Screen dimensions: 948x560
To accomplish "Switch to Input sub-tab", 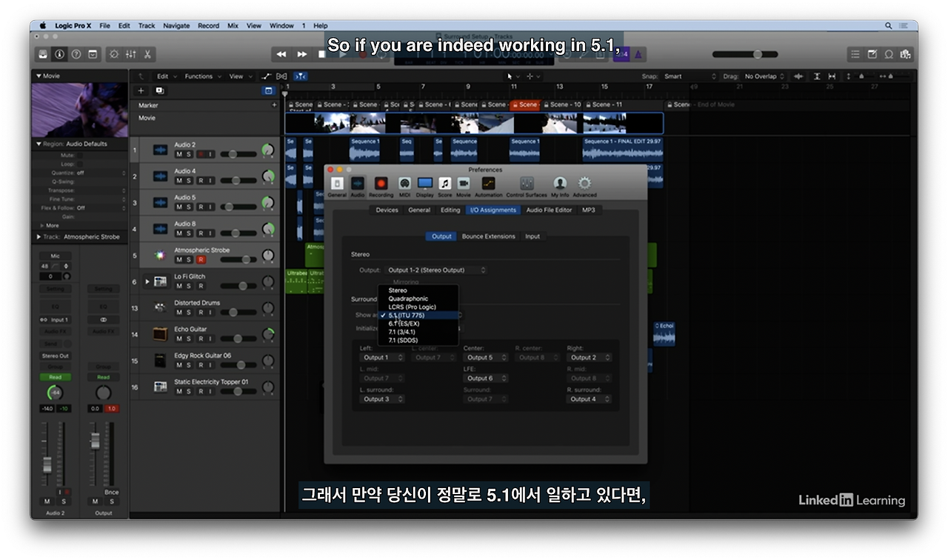I will click(x=533, y=236).
